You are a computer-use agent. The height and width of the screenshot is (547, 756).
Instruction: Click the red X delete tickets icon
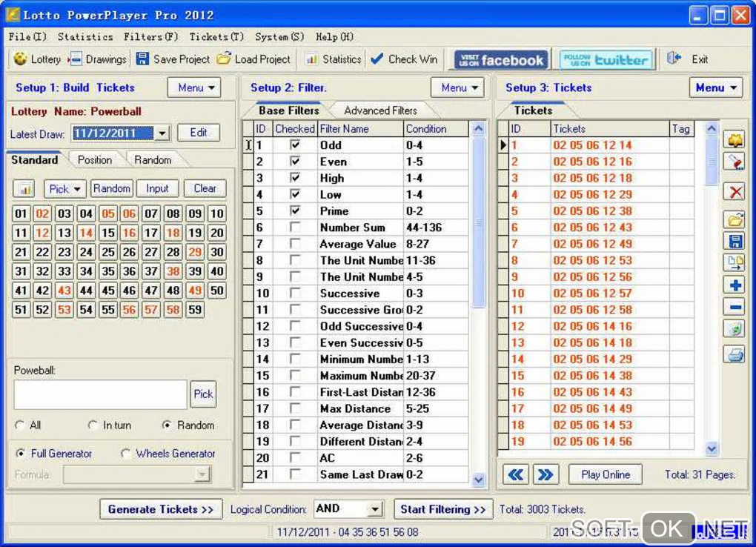735,193
